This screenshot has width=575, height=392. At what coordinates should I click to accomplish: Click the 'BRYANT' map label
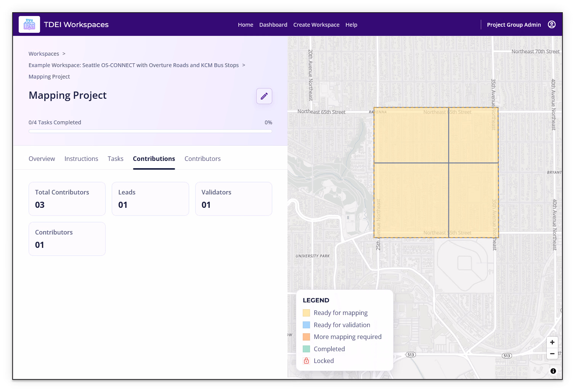(554, 172)
